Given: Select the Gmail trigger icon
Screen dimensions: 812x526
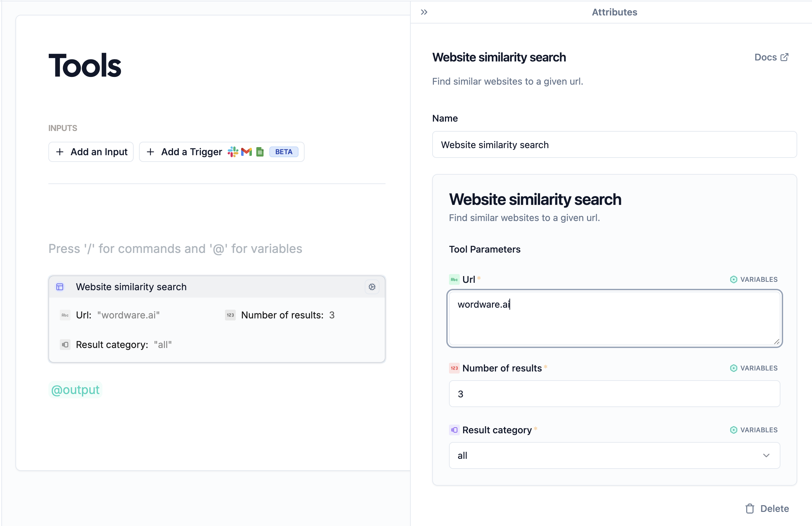Looking at the screenshot, I should 246,152.
